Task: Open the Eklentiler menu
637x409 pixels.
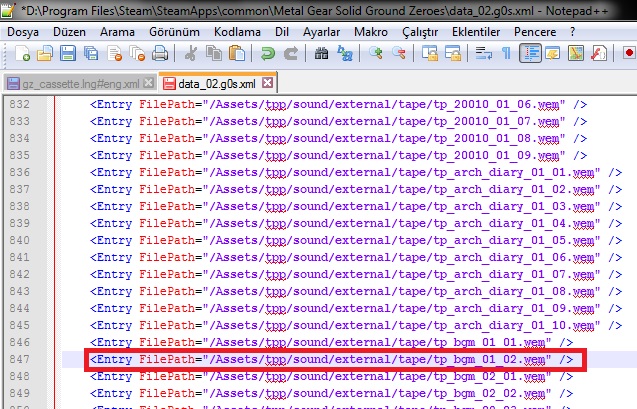Action: pyautogui.click(x=476, y=32)
